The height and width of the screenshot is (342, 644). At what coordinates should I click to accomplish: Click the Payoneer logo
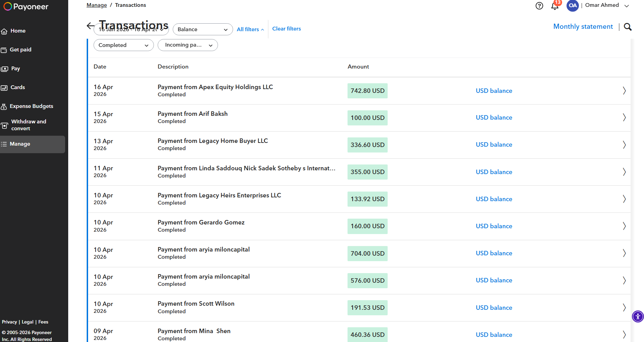pyautogui.click(x=26, y=7)
